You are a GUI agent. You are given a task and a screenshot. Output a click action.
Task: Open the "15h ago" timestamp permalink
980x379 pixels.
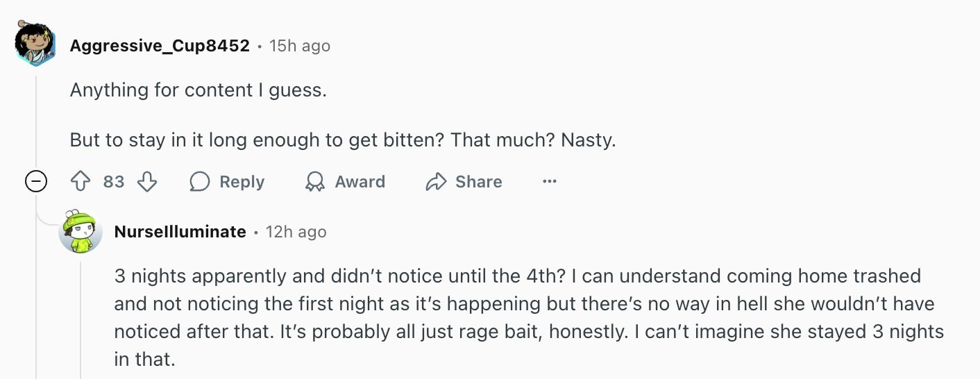pos(300,46)
